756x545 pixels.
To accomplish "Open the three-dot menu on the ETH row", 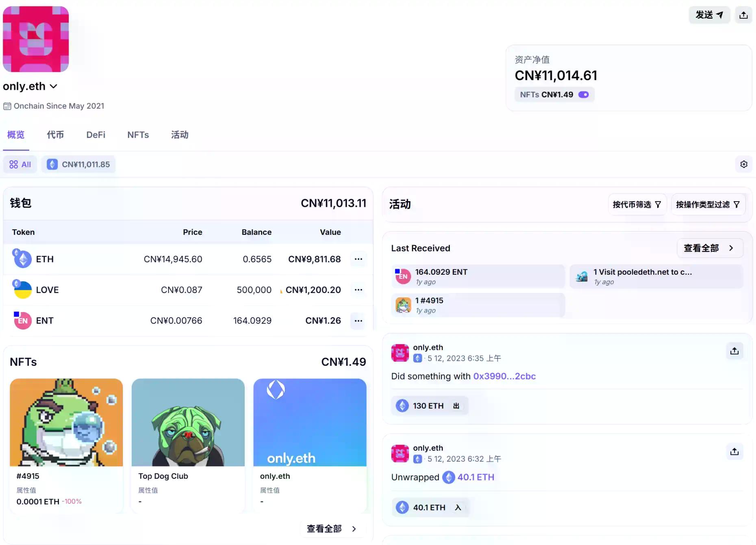I will click(358, 259).
